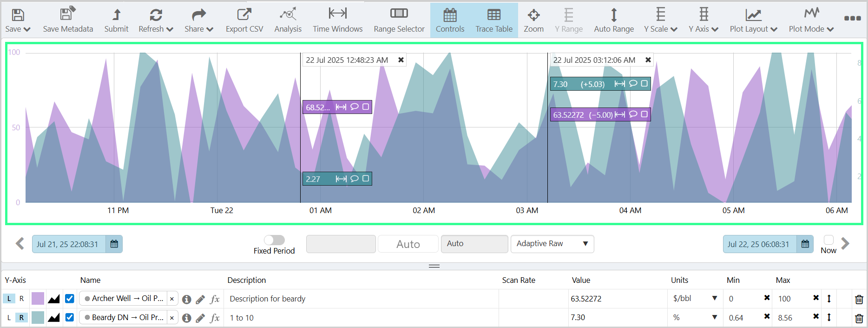Open the Adaptive Raw dropdown

click(x=552, y=244)
